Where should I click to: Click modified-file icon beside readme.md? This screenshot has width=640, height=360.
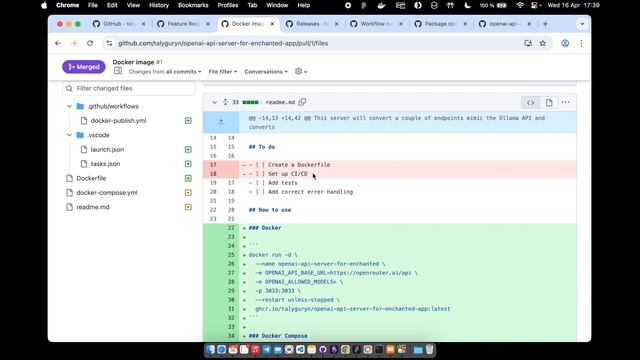188,207
